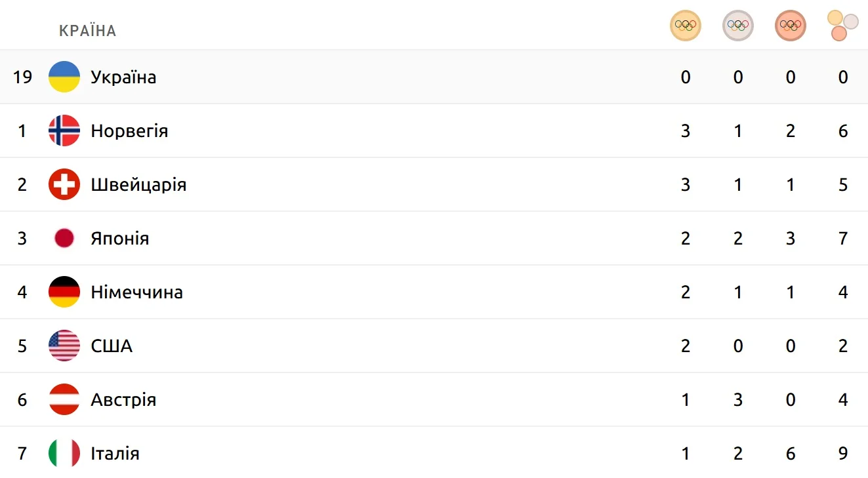Image resolution: width=868 pixels, height=478 pixels.
Task: Click Austria's silver medal count
Action: point(738,399)
